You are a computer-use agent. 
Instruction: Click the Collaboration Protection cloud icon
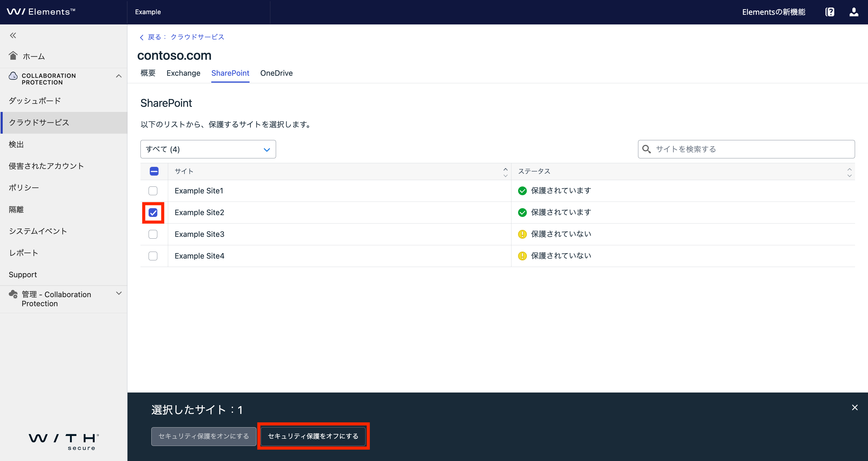[x=13, y=76]
